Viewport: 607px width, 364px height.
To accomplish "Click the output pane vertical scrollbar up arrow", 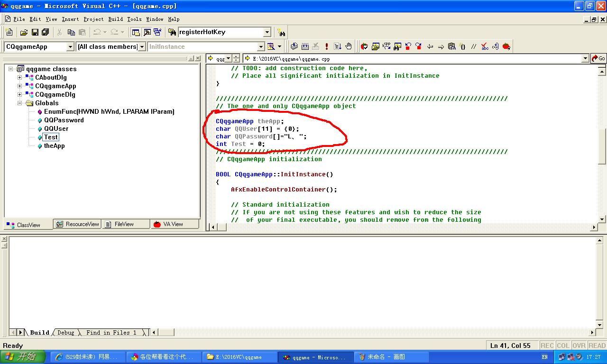I will tap(599, 241).
